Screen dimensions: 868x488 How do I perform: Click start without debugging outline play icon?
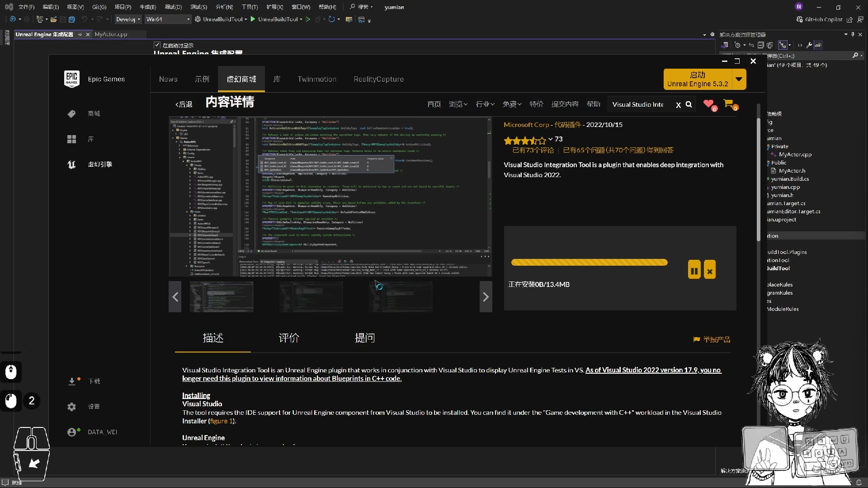pyautogui.click(x=308, y=19)
